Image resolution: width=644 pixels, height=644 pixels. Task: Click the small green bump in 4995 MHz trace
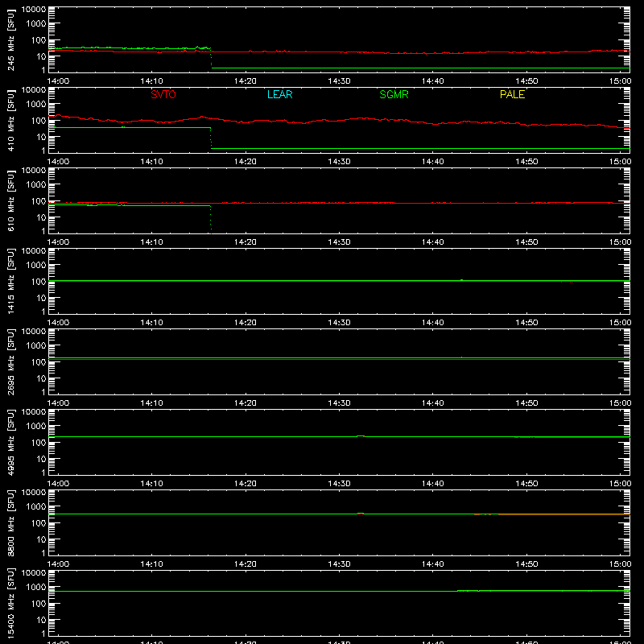click(361, 436)
